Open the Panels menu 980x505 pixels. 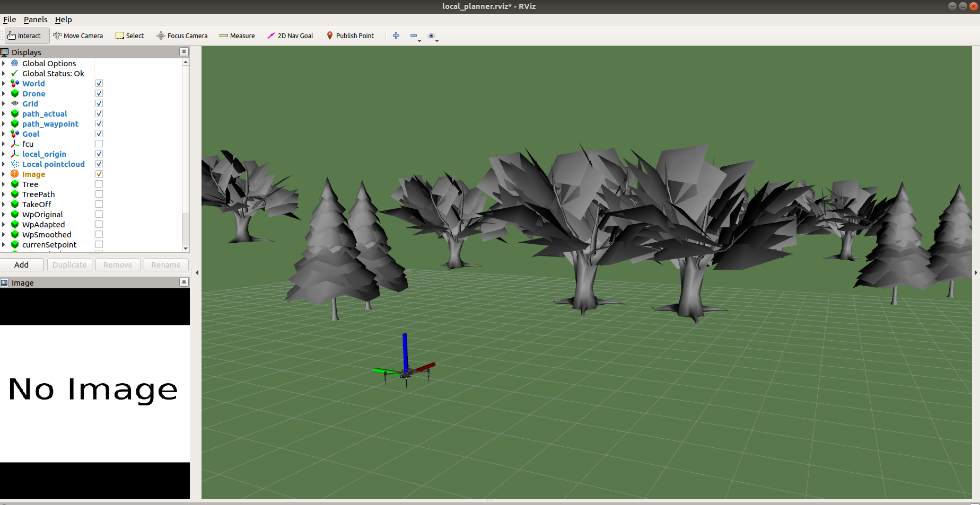click(36, 20)
